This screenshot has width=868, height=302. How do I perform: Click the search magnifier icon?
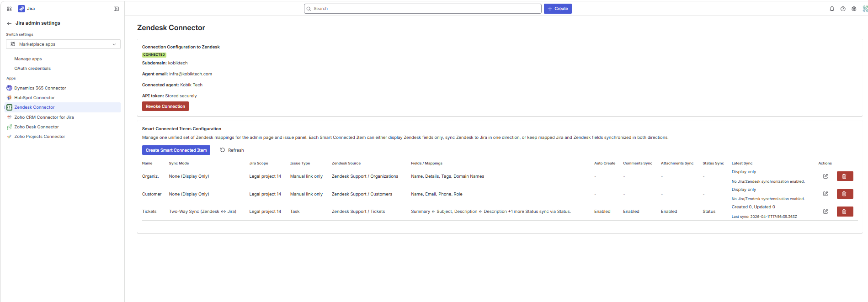(309, 9)
